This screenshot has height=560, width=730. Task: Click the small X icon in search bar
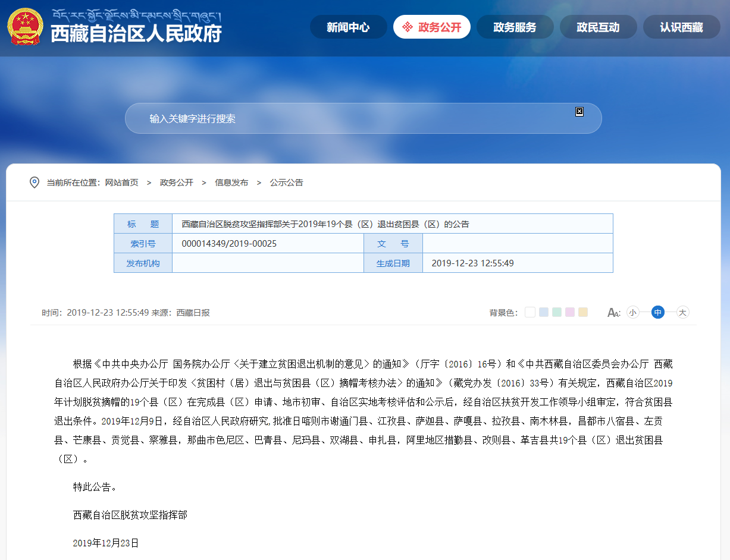[579, 112]
